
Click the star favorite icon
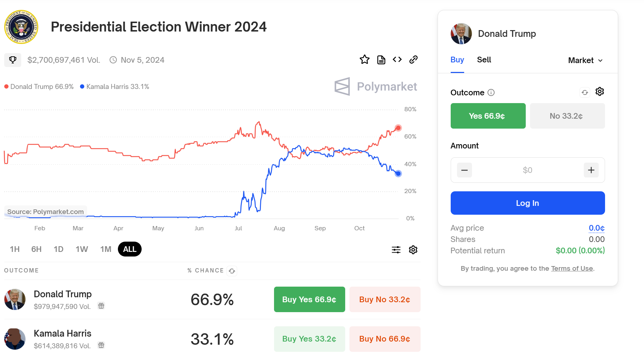[x=364, y=60]
